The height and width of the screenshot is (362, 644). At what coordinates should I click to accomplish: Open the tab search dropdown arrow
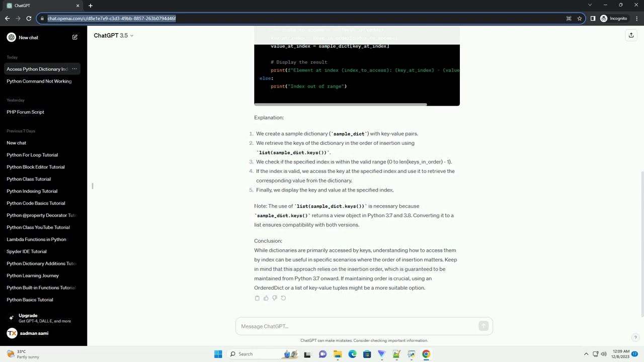point(590,5)
